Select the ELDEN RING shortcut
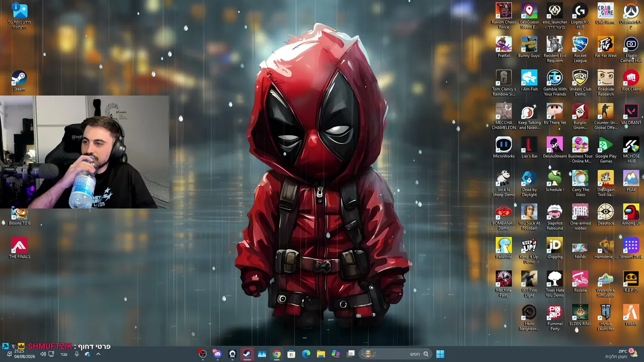 click(580, 316)
